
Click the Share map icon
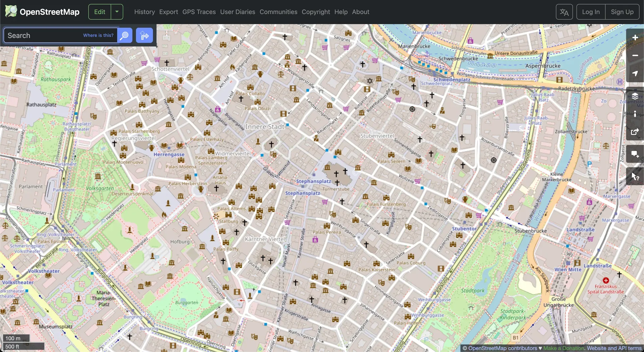635,132
